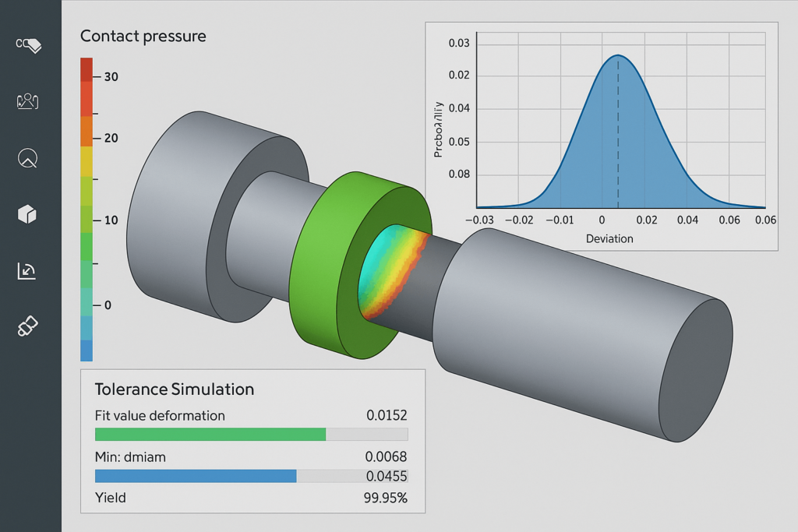This screenshot has width=798, height=532.
Task: Select the green ring collar on shaft
Action: 321,257
